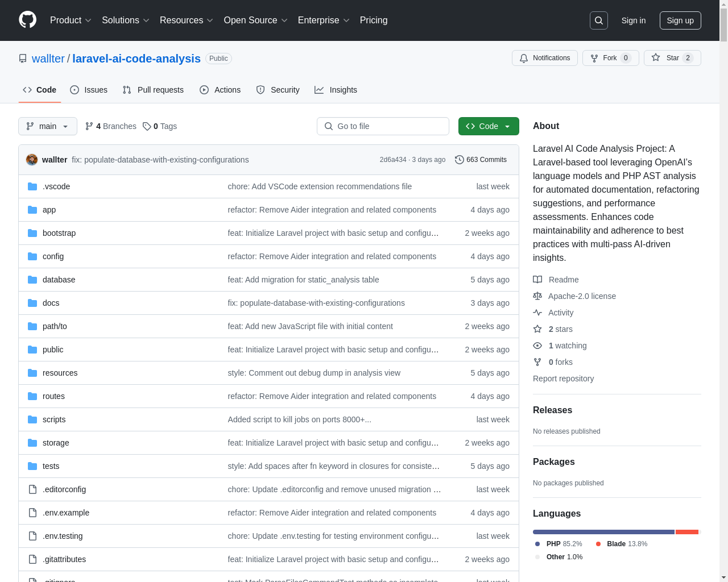728x582 pixels.
Task: Click the scale icon next to Apache-2.0 license
Action: coord(537,296)
